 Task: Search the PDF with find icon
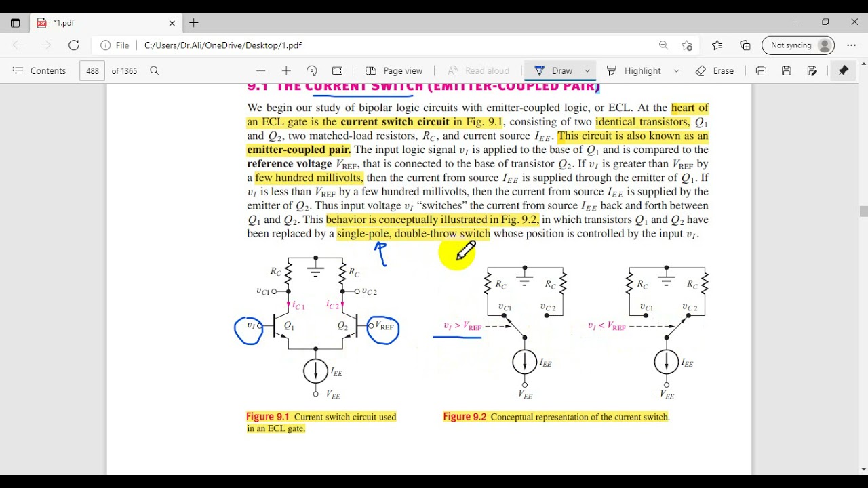tap(155, 70)
